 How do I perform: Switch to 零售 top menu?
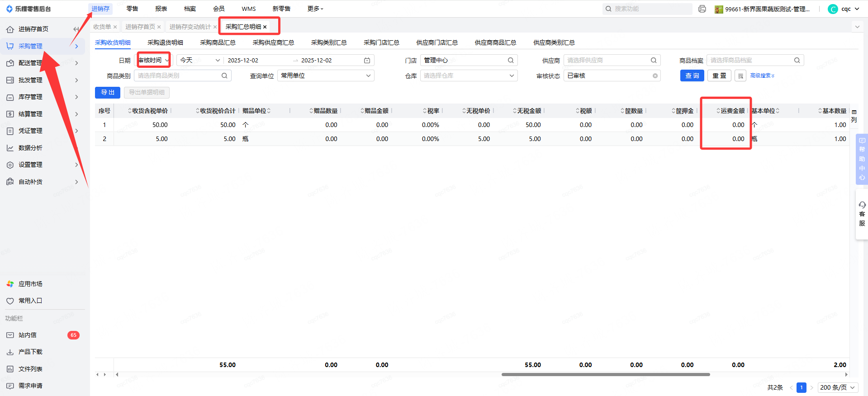[x=132, y=9]
